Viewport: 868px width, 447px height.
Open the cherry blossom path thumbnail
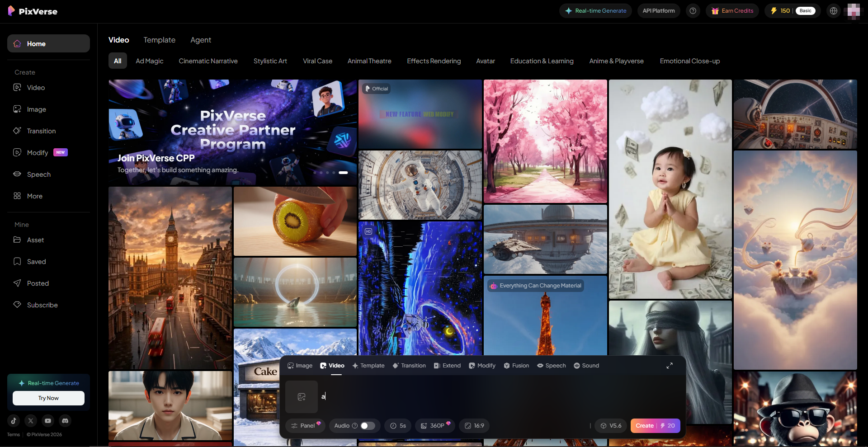click(545, 141)
